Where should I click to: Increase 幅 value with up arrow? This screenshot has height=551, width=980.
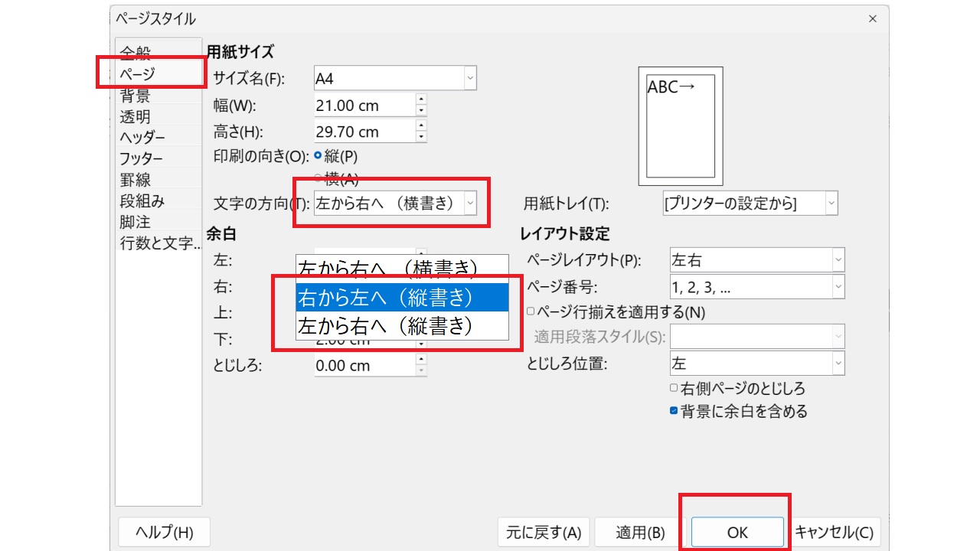coord(421,100)
